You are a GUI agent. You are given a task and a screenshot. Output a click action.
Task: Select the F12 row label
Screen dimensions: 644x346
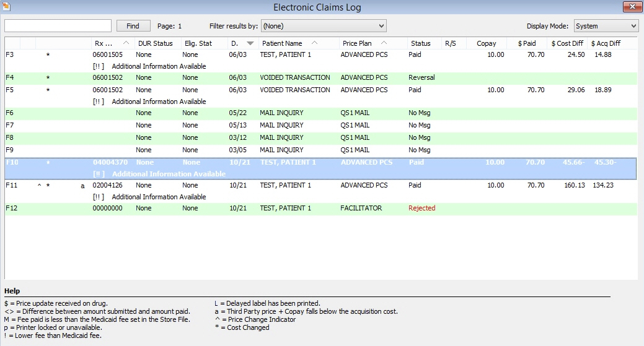tap(12, 208)
